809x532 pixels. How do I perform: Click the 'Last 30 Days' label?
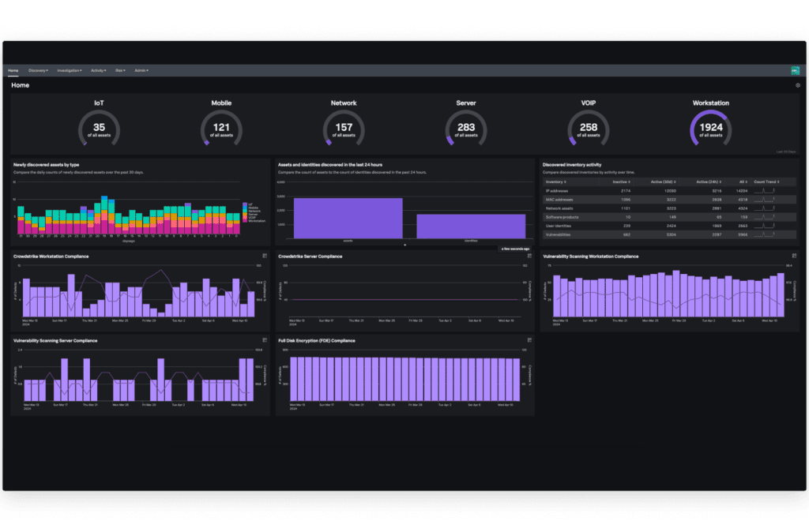tap(786, 152)
